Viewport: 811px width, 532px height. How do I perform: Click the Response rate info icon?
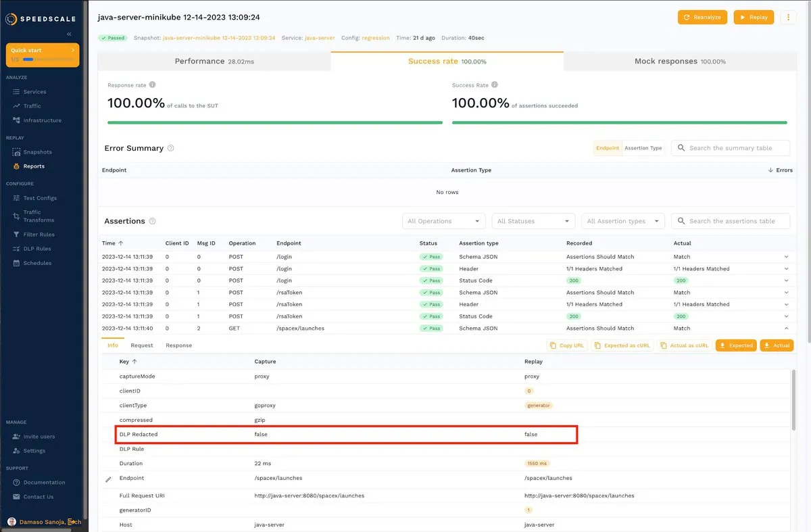(152, 85)
